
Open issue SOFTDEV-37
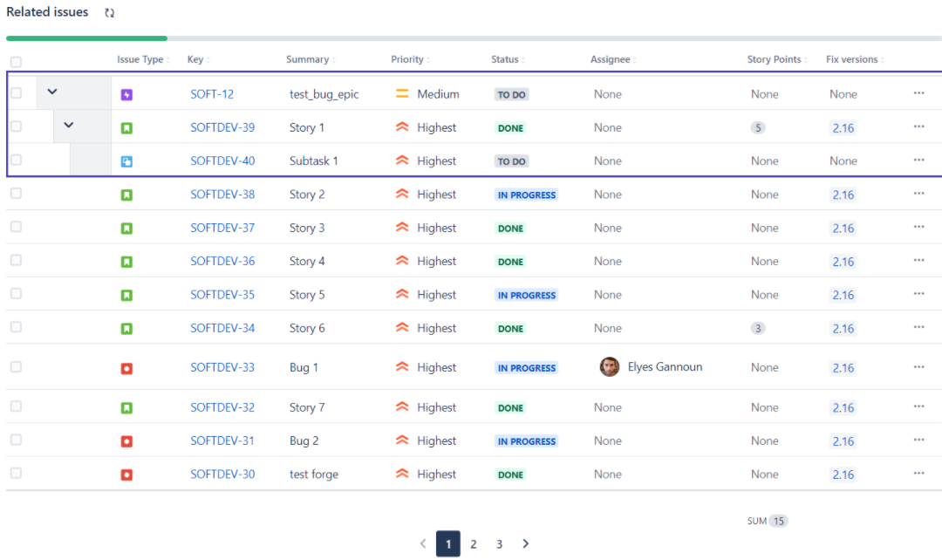click(221, 227)
